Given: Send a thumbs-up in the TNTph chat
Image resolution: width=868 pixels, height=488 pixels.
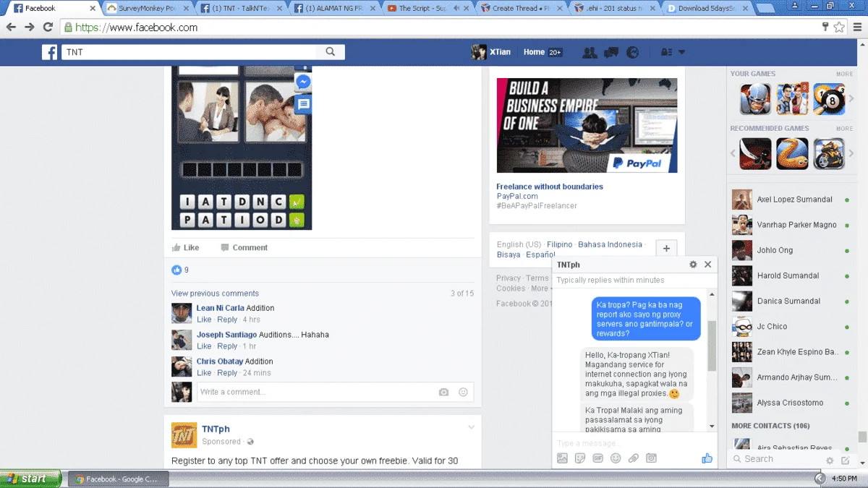Looking at the screenshot, I should click(x=707, y=458).
